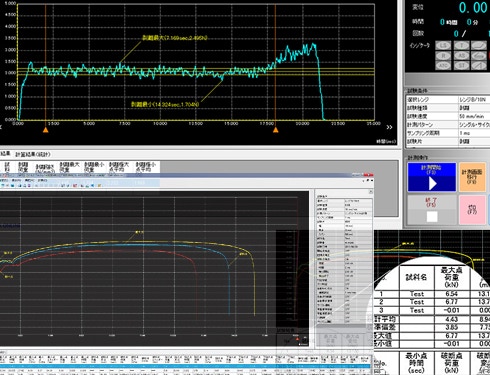Stop measurement using the gray F6 stop button
This screenshot has width=490, height=375.
point(432,210)
